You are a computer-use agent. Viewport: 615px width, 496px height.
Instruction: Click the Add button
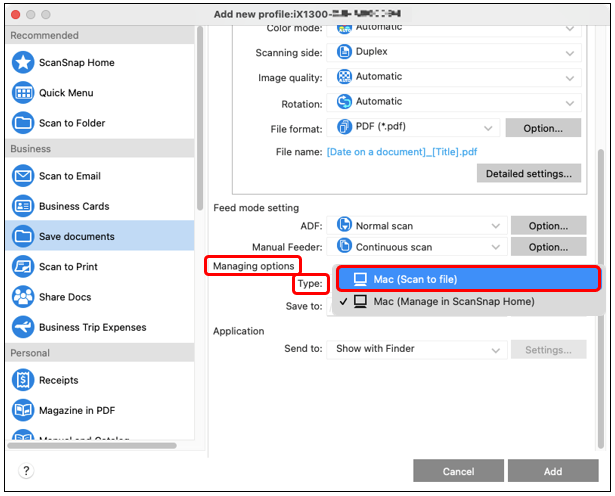click(x=553, y=471)
